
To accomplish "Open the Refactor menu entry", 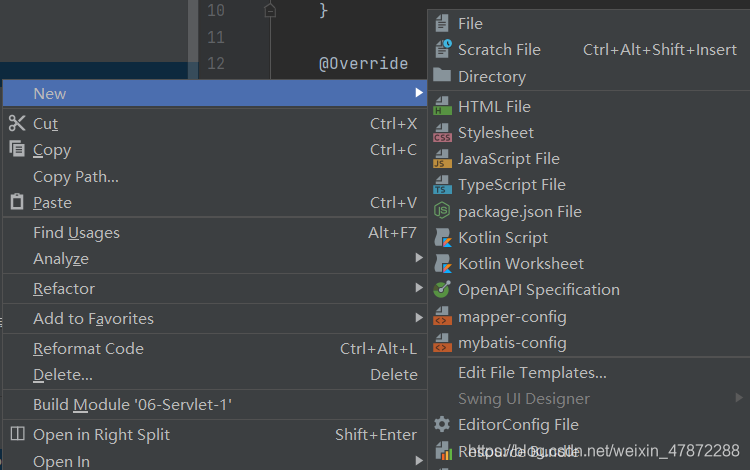I will (215, 289).
